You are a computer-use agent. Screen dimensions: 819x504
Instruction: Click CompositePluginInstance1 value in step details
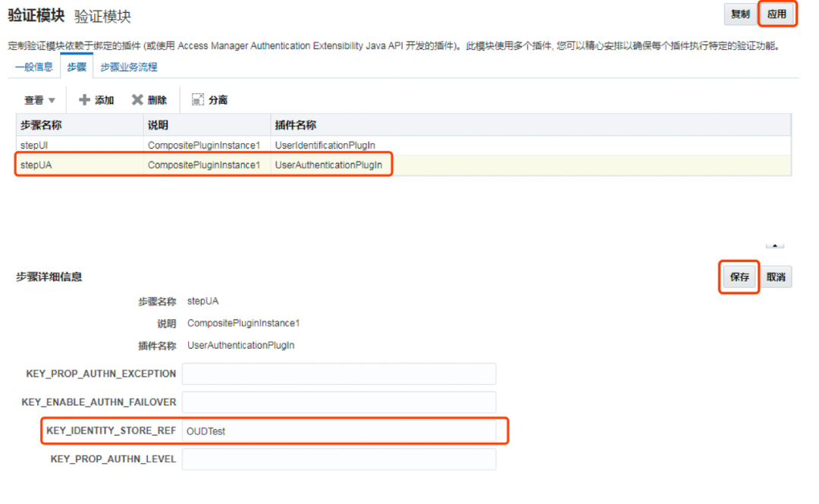(243, 324)
